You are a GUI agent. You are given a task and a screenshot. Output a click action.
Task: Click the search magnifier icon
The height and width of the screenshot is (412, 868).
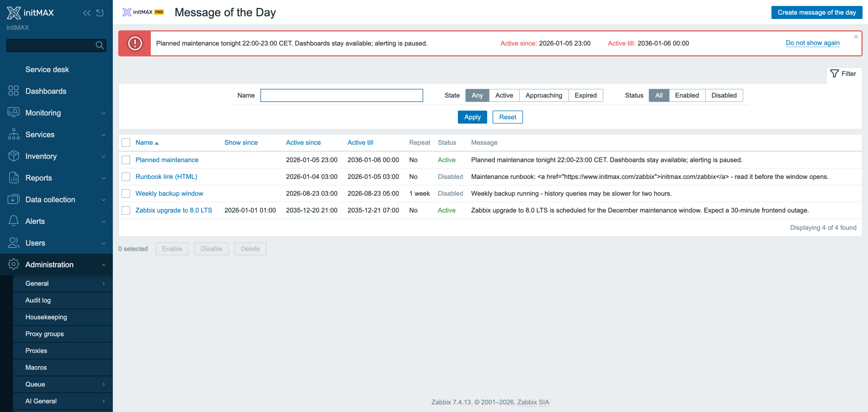click(99, 45)
